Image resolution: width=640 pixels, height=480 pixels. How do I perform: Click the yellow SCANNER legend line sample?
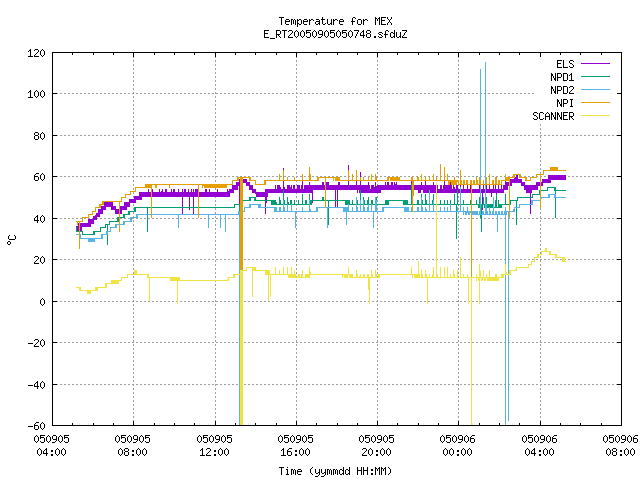tap(595, 116)
